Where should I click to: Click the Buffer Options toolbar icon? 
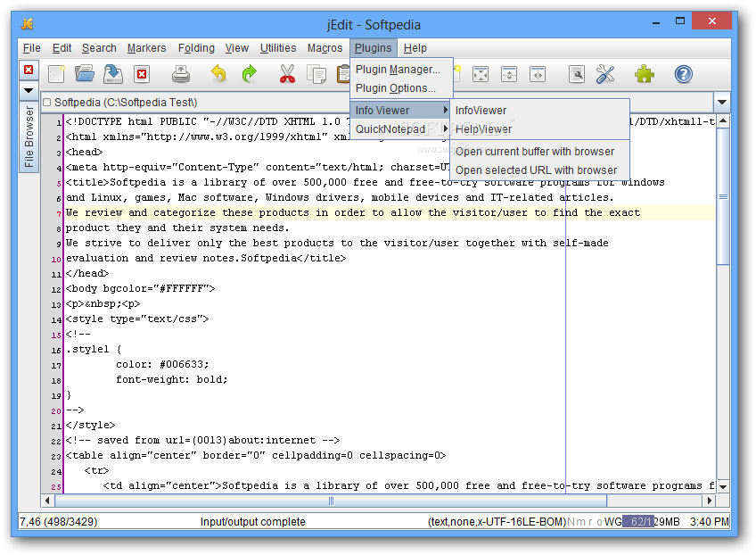click(576, 74)
